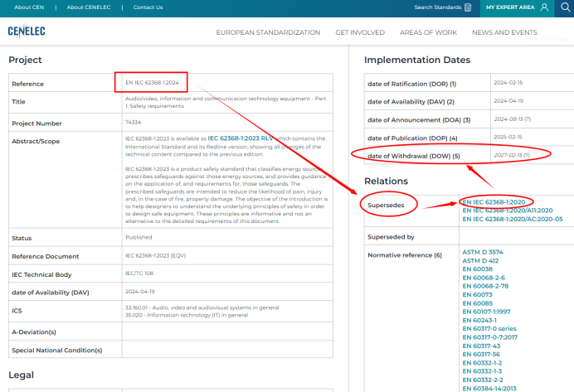This screenshot has height=392, width=574.
Task: Open the European Standardization menu
Action: coord(268,32)
